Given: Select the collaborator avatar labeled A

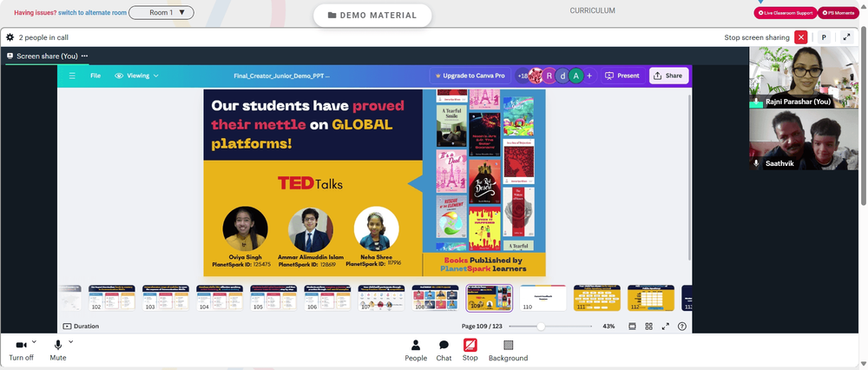Looking at the screenshot, I should click(x=575, y=76).
